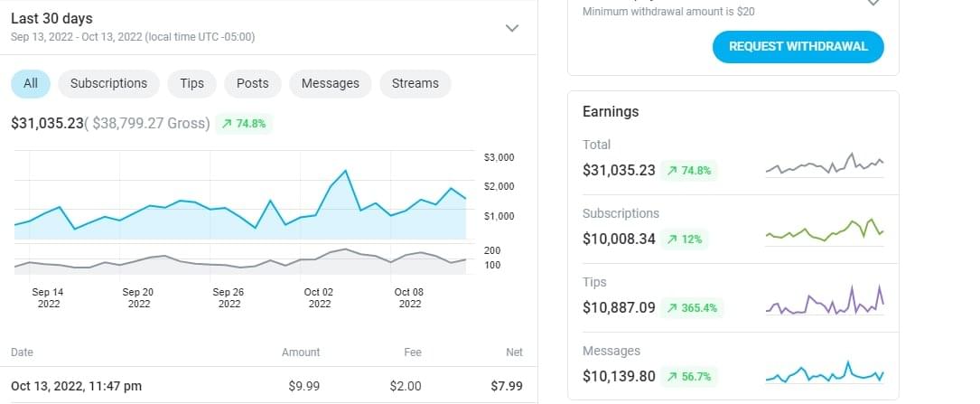Switch to the Messages earnings filter

click(x=330, y=83)
